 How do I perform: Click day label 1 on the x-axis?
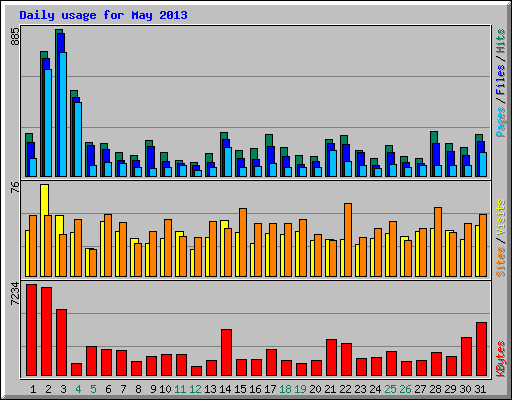pos(33,389)
